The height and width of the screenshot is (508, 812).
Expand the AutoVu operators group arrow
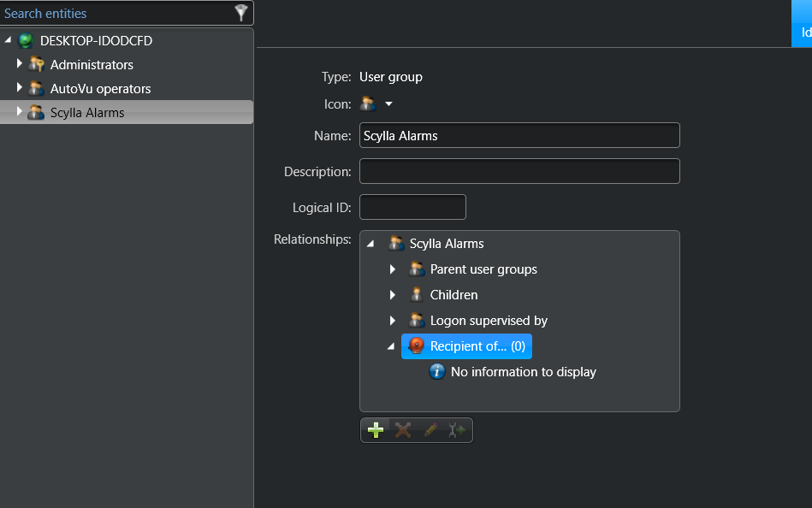click(19, 88)
